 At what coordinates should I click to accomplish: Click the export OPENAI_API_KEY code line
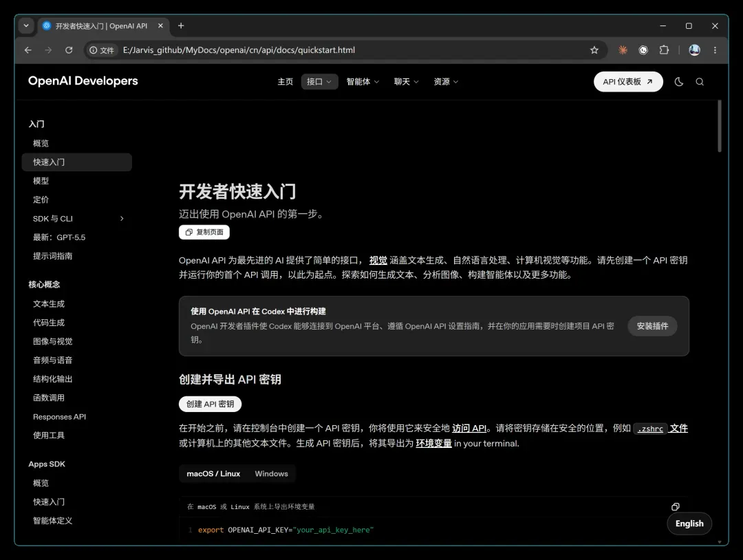[286, 530]
